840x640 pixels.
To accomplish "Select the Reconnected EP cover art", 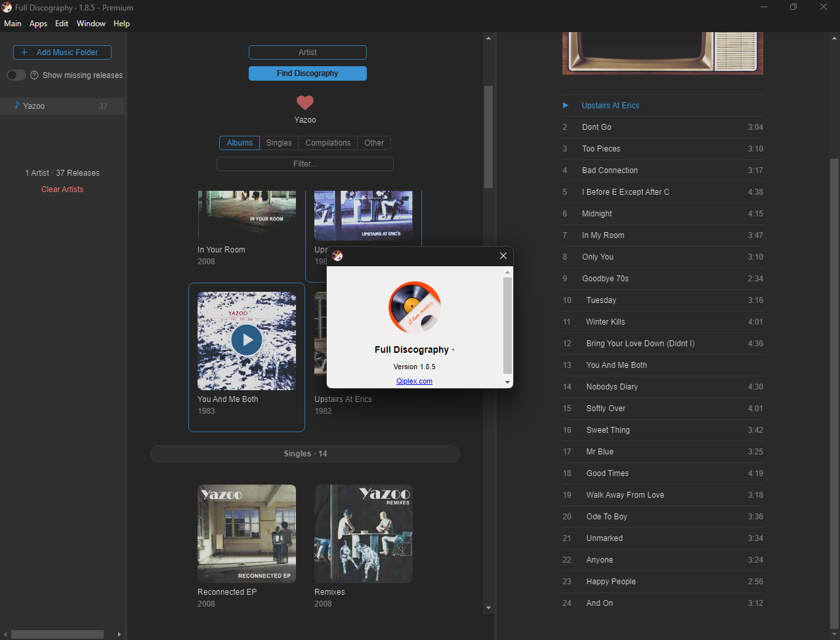I will [247, 534].
